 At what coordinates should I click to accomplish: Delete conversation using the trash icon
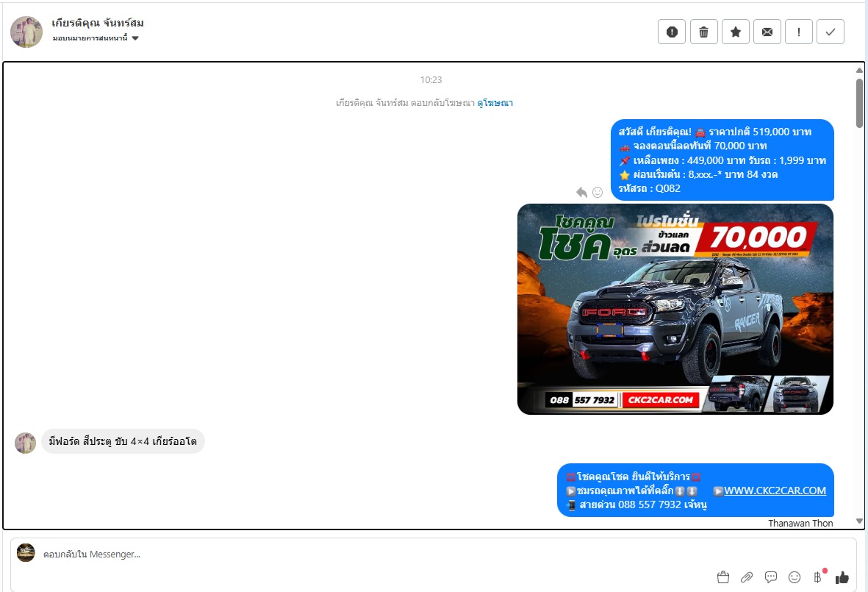click(703, 32)
